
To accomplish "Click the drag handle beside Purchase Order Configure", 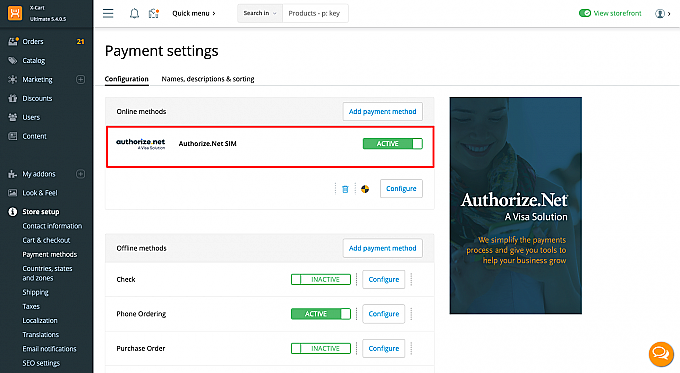I will coord(411,348).
